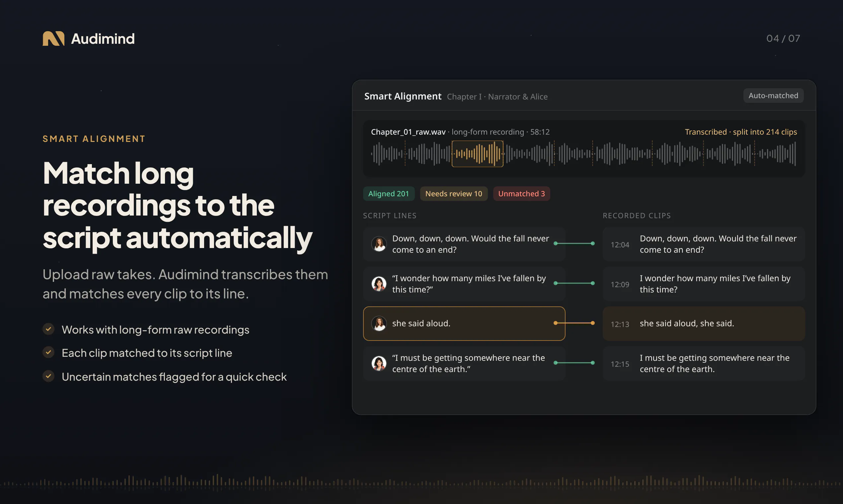Click the file name Chapter_01_raw.wav
Image resolution: width=843 pixels, height=504 pixels.
click(408, 132)
